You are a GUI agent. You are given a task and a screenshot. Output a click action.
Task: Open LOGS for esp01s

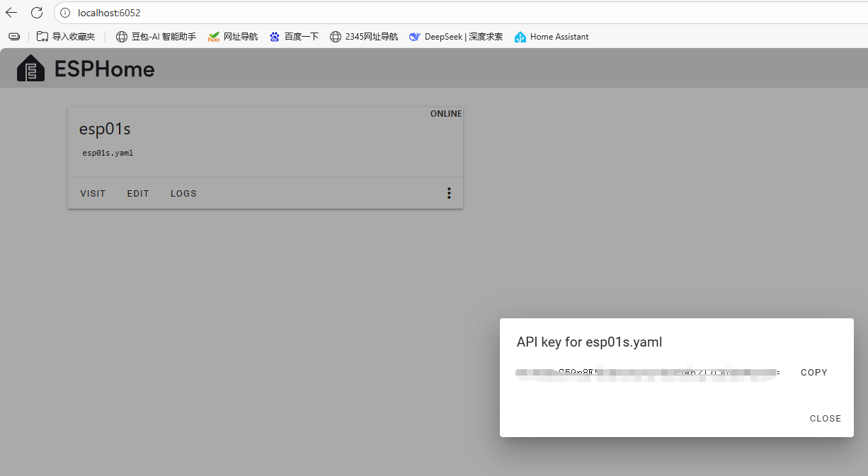click(x=183, y=194)
